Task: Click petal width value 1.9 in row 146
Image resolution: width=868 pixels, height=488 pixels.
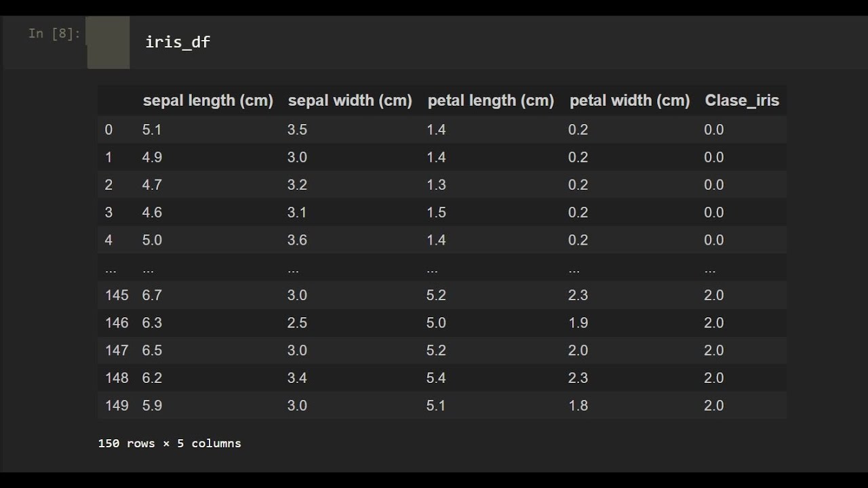Action: pos(578,323)
